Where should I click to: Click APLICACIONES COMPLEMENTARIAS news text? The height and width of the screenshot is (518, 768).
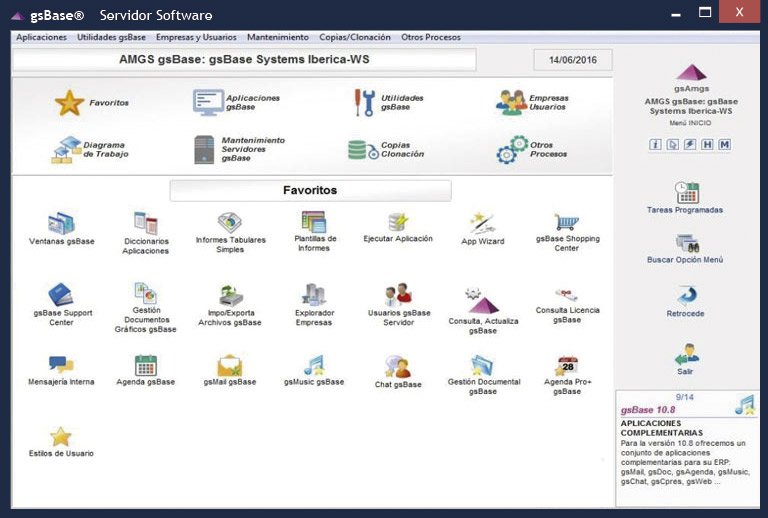coord(661,428)
